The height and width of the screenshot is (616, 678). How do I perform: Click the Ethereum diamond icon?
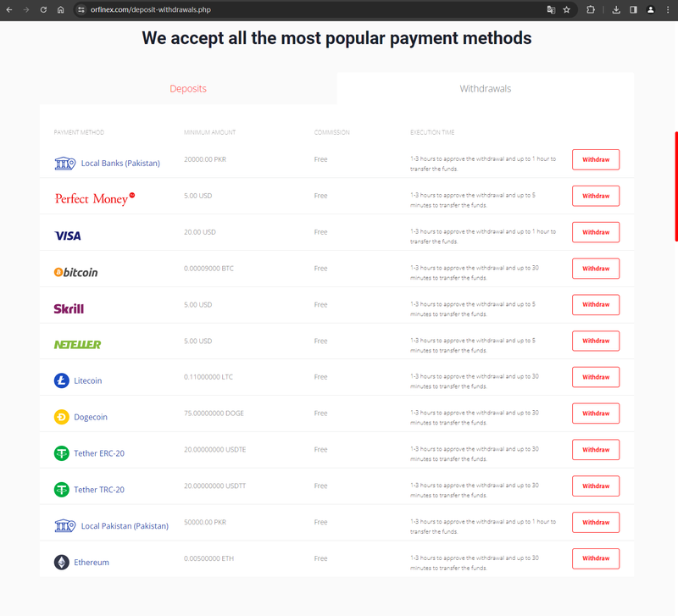point(61,562)
